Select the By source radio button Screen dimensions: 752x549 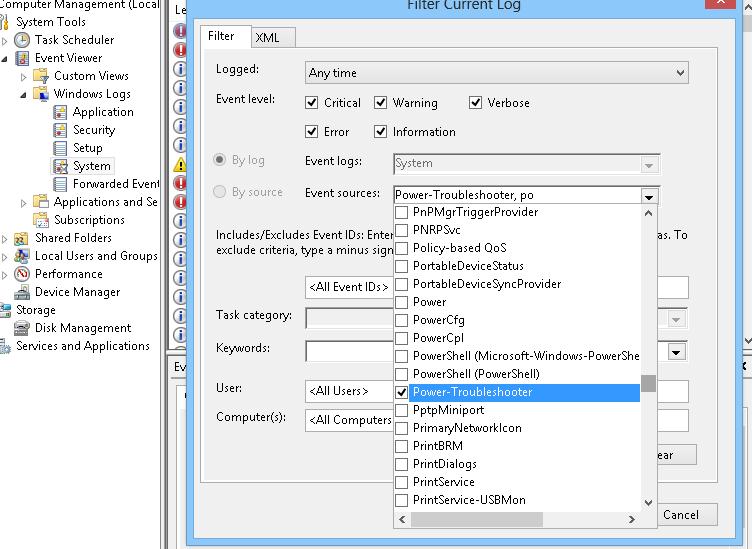[220, 192]
